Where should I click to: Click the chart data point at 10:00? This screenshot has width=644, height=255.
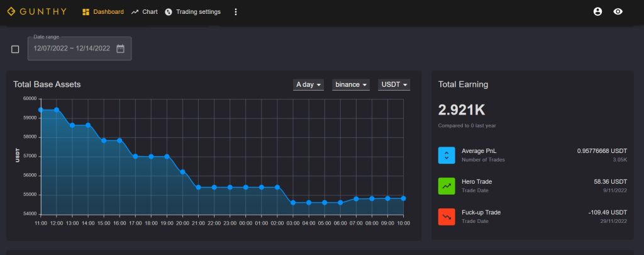403,198
